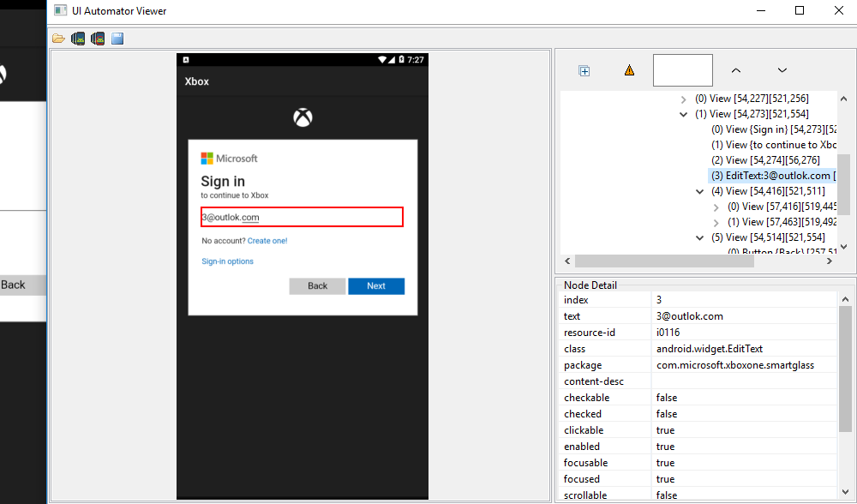Click the Back button in sign-in dialog
The image size is (857, 504).
[317, 286]
